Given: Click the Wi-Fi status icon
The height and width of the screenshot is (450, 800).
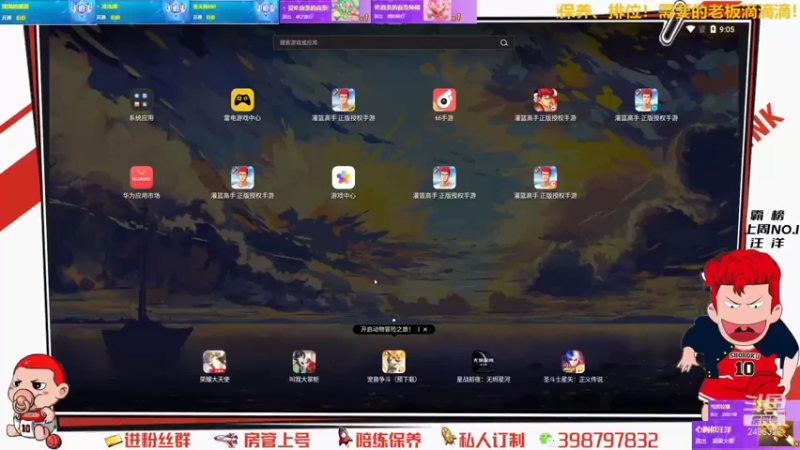Looking at the screenshot, I should 690,29.
